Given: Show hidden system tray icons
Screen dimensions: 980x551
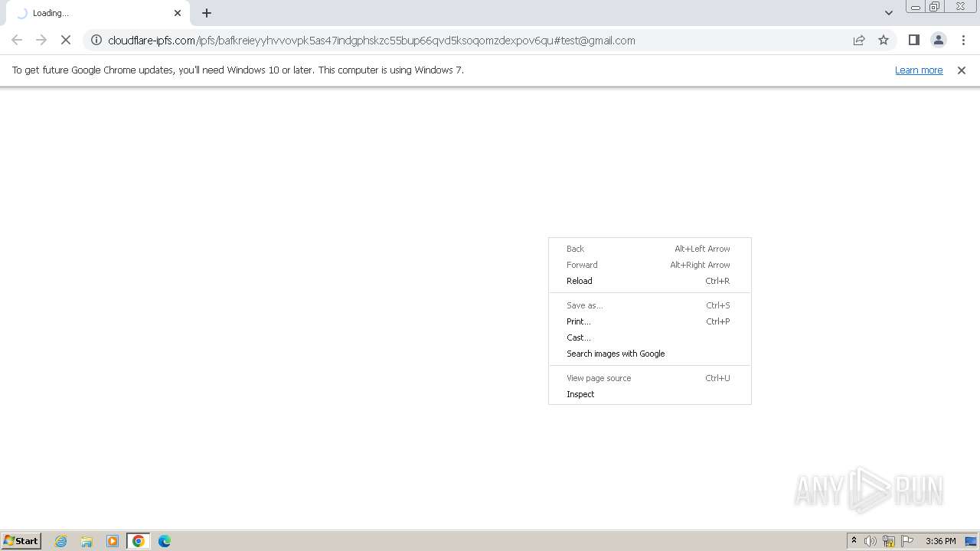Looking at the screenshot, I should tap(854, 541).
